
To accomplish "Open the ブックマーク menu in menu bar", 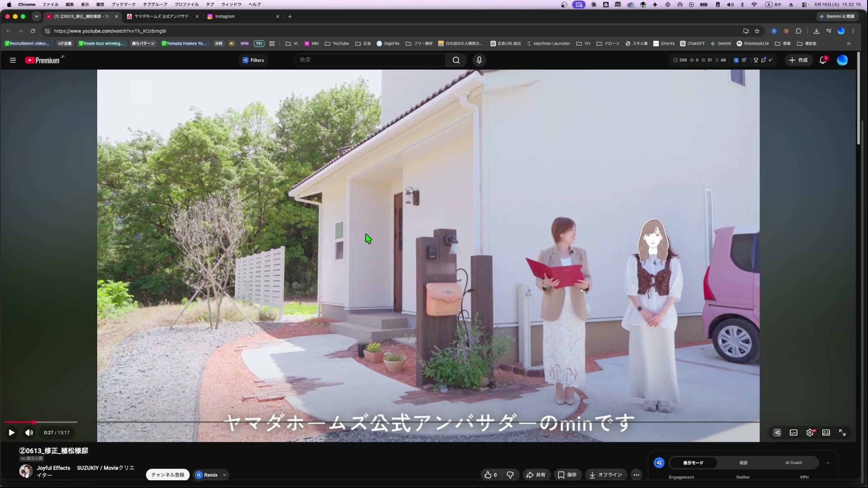I will click(x=123, y=5).
